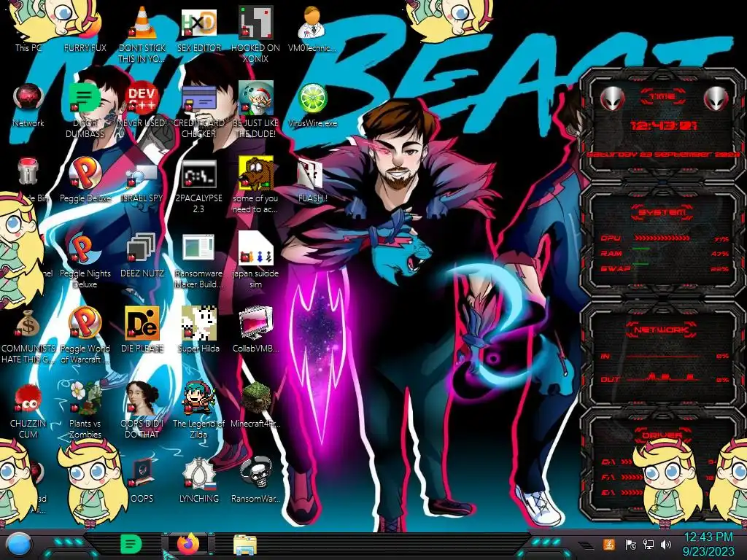Click the SWAP usage row in SYSTEM gadget

point(665,268)
